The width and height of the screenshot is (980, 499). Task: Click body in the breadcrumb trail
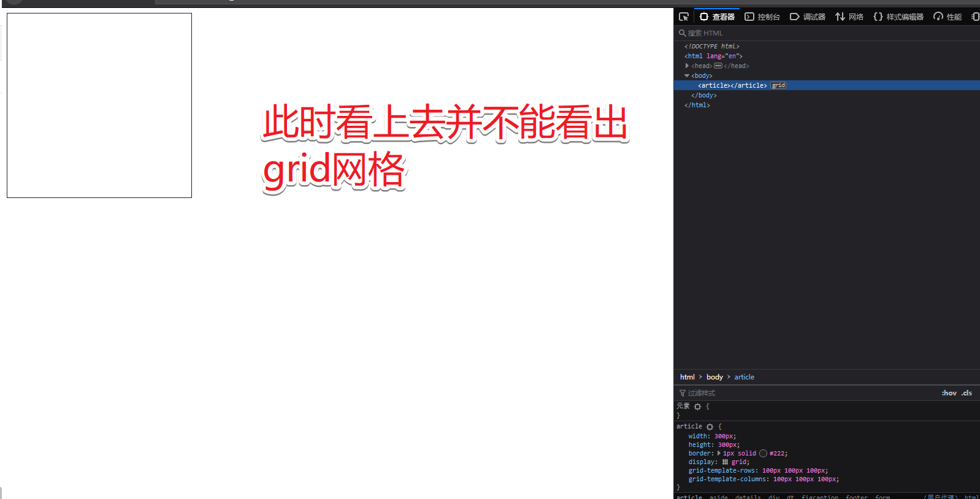coord(714,377)
